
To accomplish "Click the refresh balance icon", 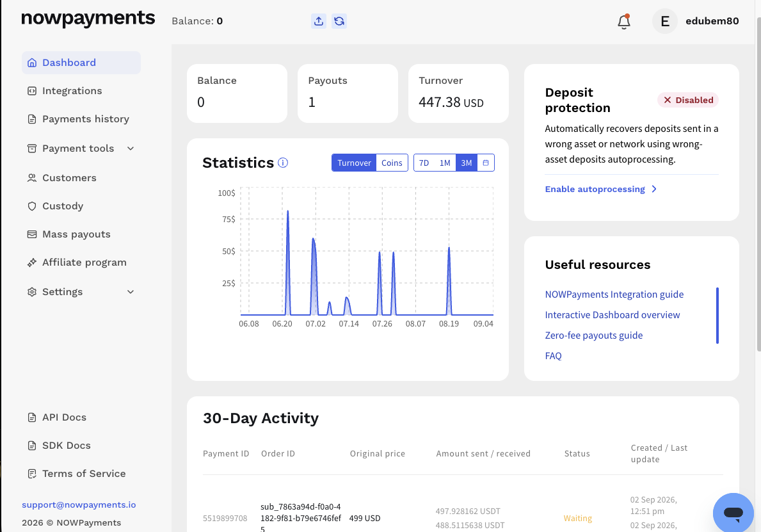I will pos(339,21).
